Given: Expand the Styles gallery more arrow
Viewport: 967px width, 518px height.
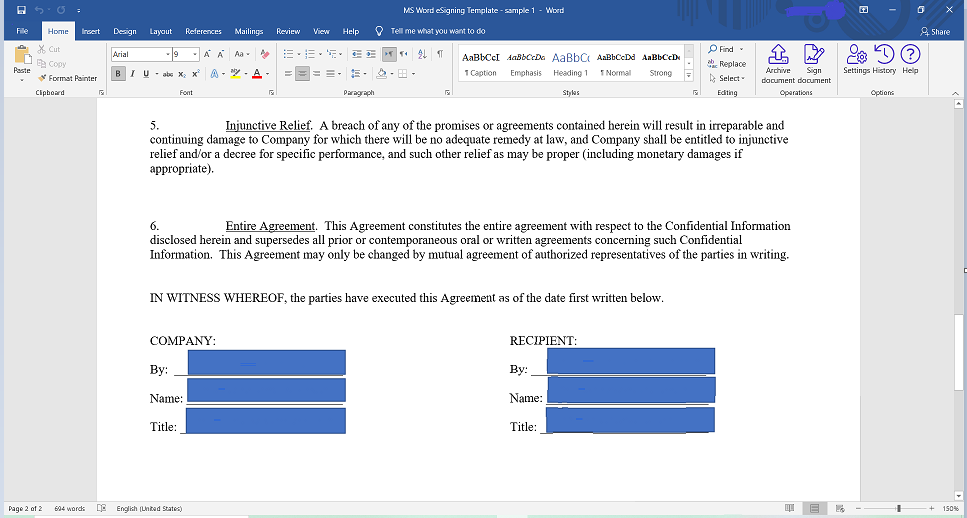Looking at the screenshot, I should [x=688, y=76].
